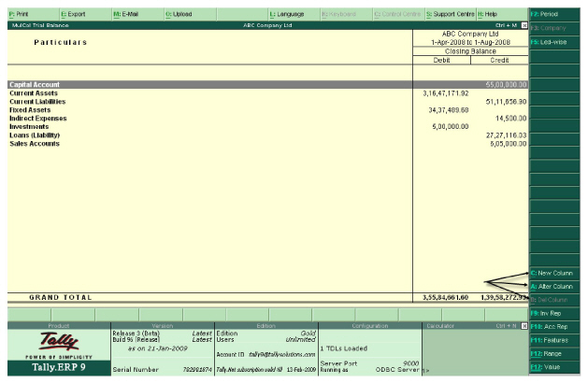Click the 27,27,116.03 credit value
588x383 pixels.
tap(507, 135)
